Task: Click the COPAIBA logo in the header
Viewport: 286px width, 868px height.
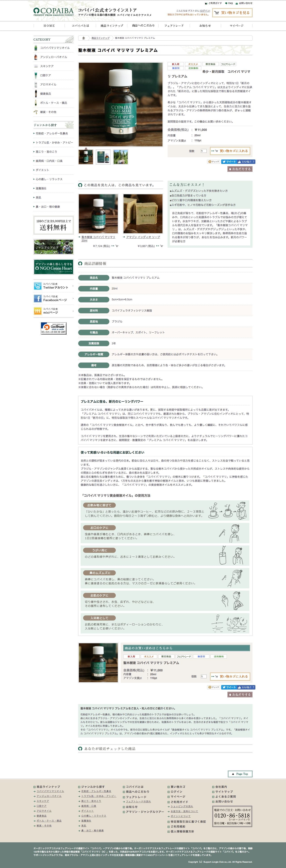Action: (54, 12)
